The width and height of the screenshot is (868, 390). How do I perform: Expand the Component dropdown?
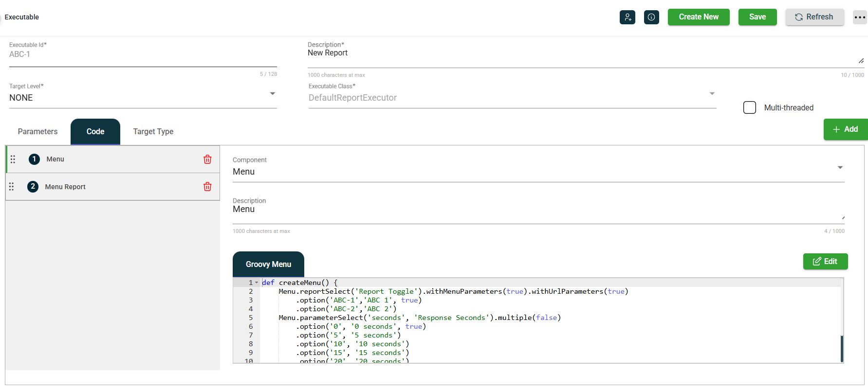[x=840, y=167]
